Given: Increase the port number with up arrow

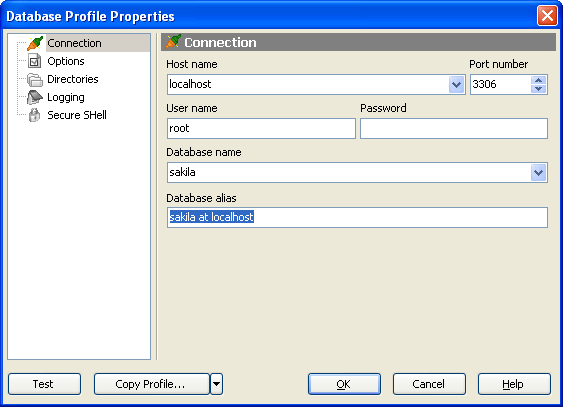Looking at the screenshot, I should tap(538, 80).
